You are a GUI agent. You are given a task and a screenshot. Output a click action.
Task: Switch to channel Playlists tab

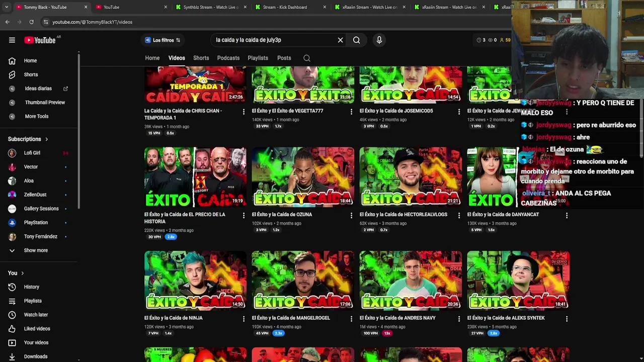(258, 58)
